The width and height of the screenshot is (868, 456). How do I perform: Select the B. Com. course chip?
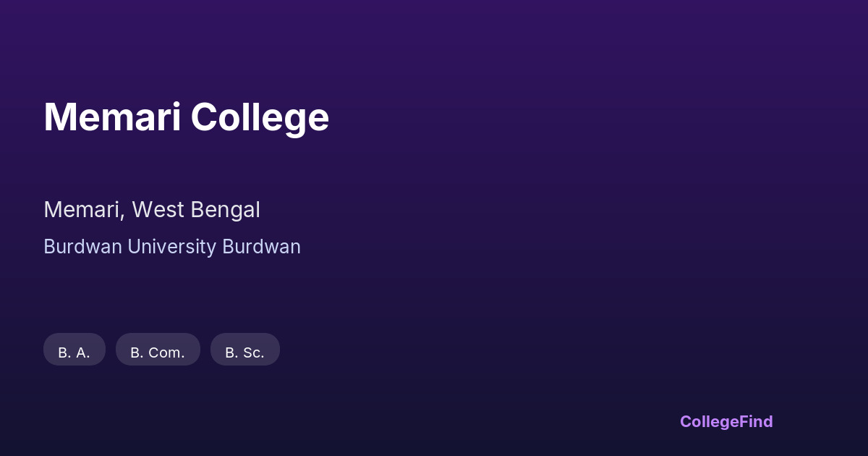pos(158,350)
